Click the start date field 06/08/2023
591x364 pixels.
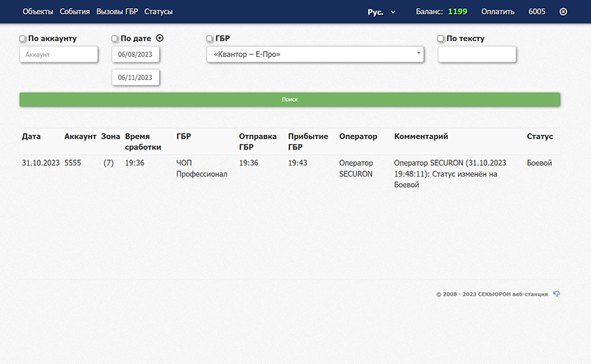tap(135, 54)
